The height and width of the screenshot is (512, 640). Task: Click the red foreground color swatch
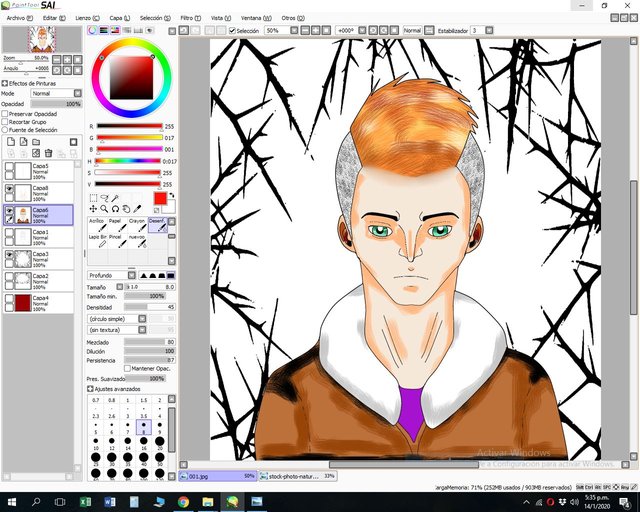[x=160, y=199]
